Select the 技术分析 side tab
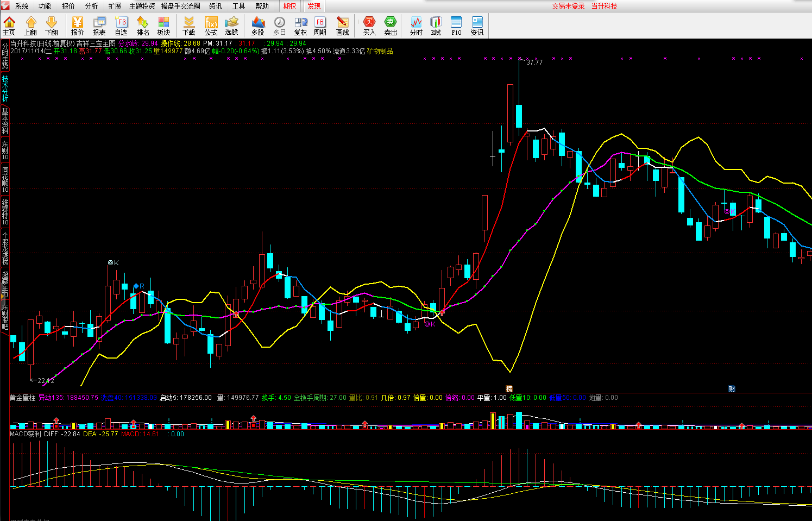 pyautogui.click(x=5, y=89)
